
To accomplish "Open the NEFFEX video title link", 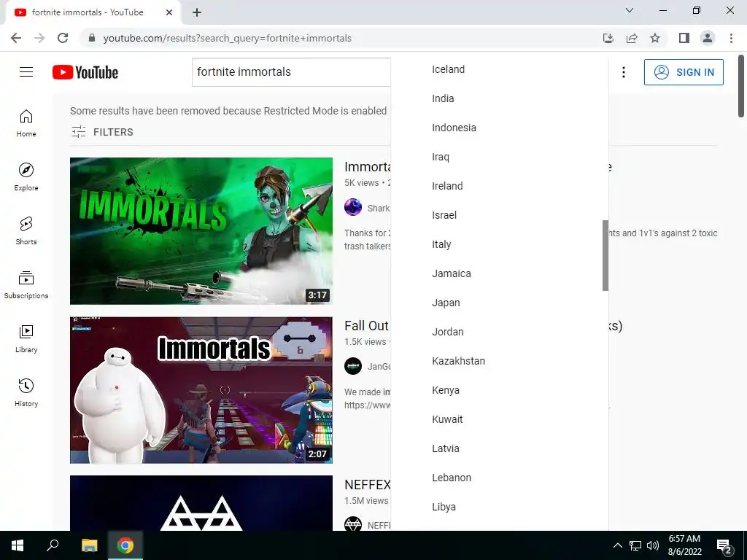I will [368, 485].
